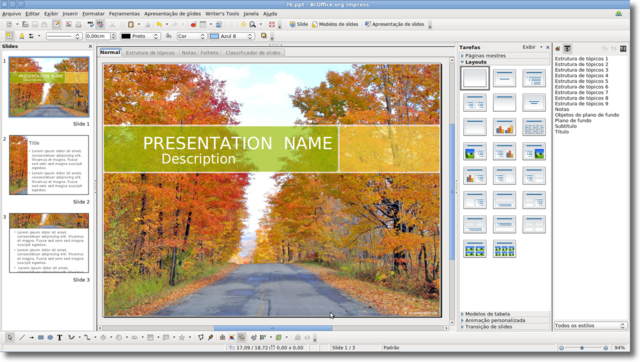The image size is (640, 362).
Task: Click the zoom slider handle
Action: click(x=582, y=348)
